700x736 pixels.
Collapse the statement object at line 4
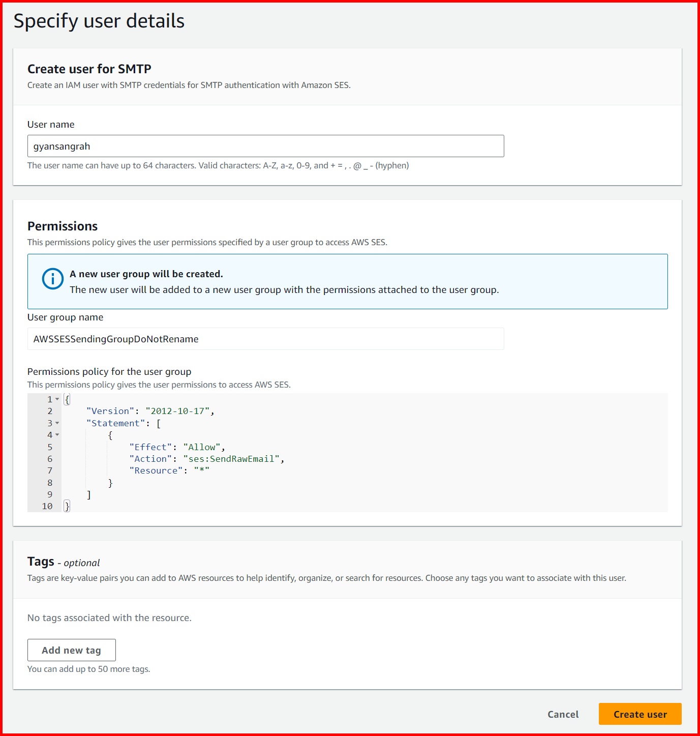(x=57, y=435)
